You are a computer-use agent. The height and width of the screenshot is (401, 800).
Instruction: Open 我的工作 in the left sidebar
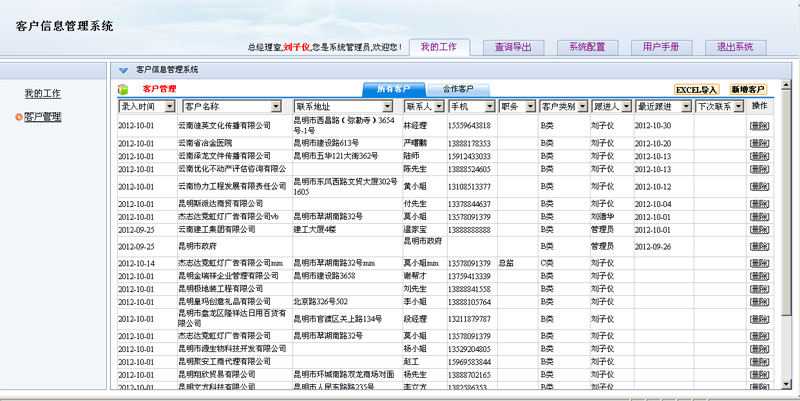click(43, 93)
